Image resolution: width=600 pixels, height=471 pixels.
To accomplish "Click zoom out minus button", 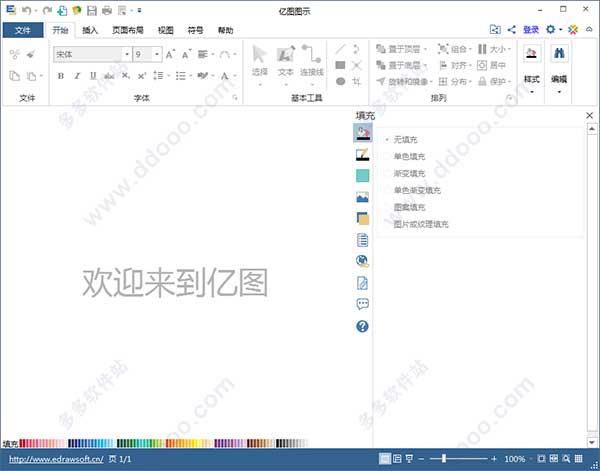I will point(421,459).
